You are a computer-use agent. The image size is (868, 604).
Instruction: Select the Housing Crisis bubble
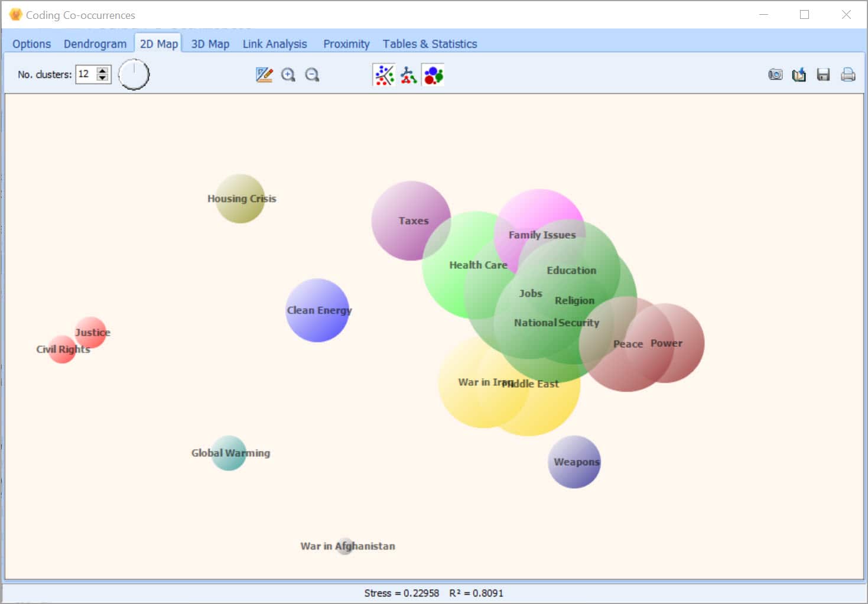[x=240, y=199]
